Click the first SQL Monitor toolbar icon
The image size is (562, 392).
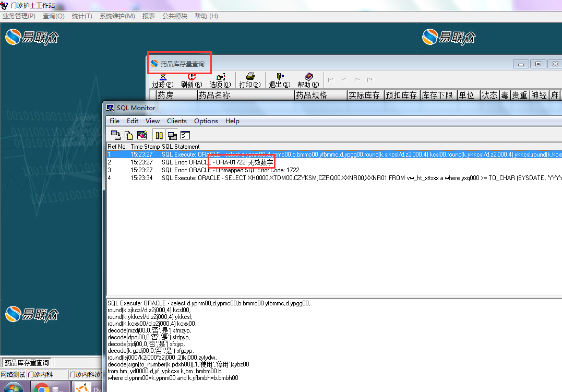tap(116, 135)
